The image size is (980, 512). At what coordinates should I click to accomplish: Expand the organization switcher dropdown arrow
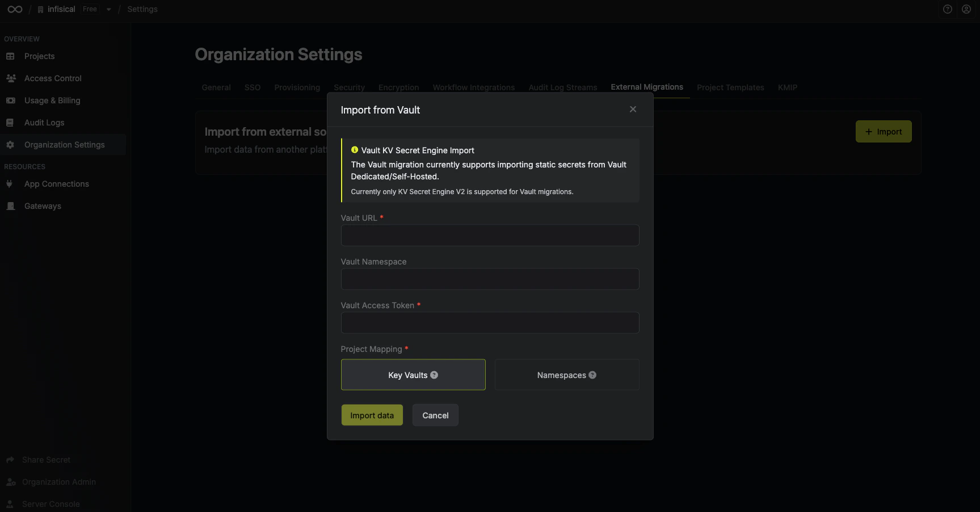coord(109,10)
